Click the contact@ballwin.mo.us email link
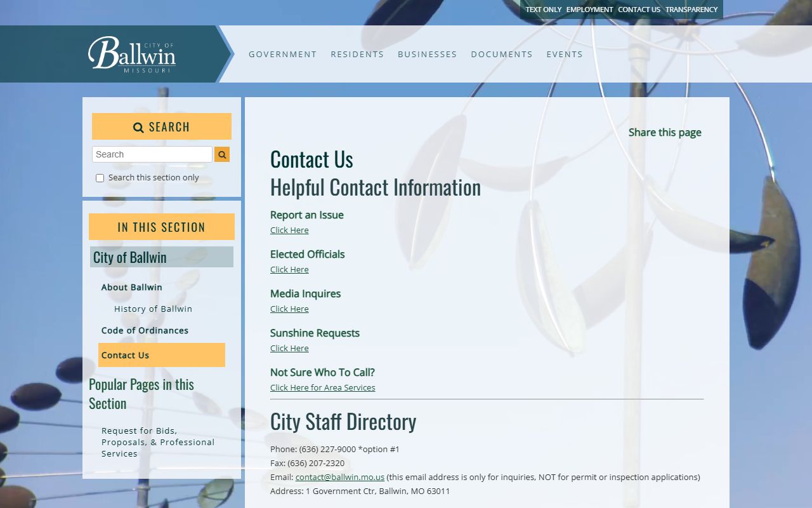This screenshot has height=508, width=812. point(340,477)
